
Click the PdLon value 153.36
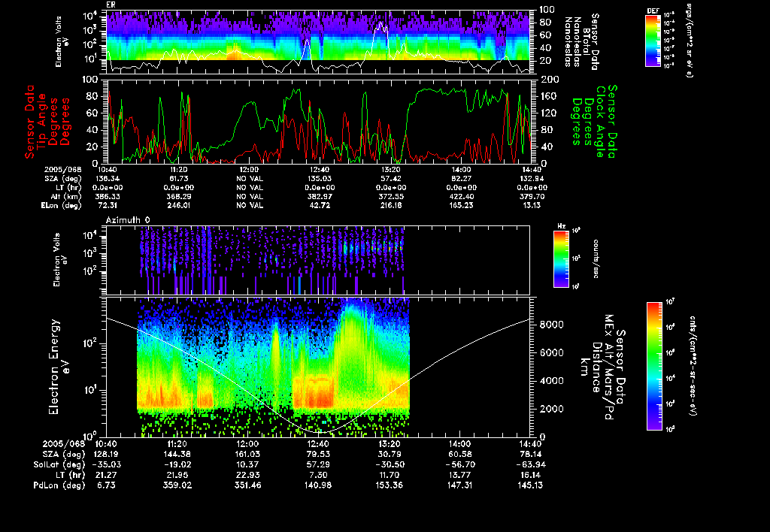tap(390, 485)
